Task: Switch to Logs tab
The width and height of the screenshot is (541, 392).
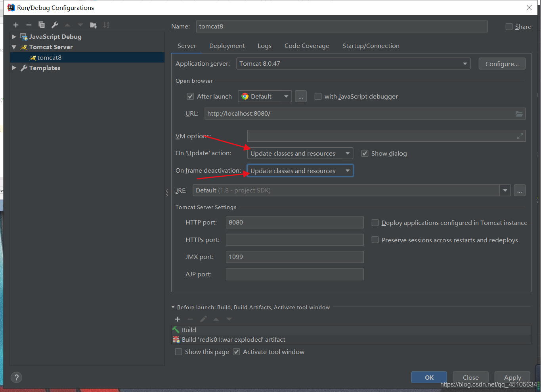Action: (264, 46)
